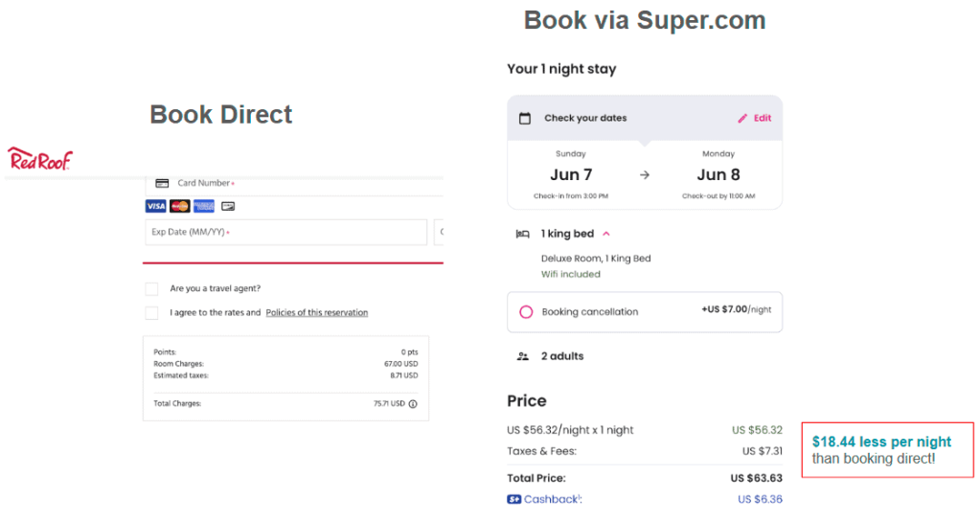Click the American Express card icon
This screenshot has width=980, height=521.
point(204,206)
